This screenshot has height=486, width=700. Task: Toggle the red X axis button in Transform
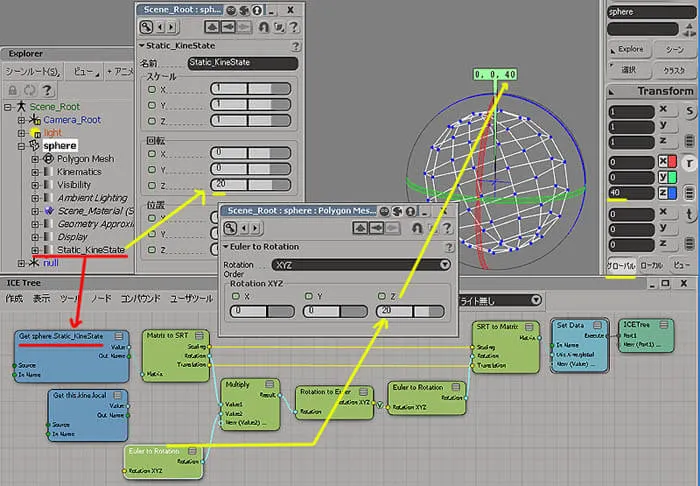[x=667, y=162]
